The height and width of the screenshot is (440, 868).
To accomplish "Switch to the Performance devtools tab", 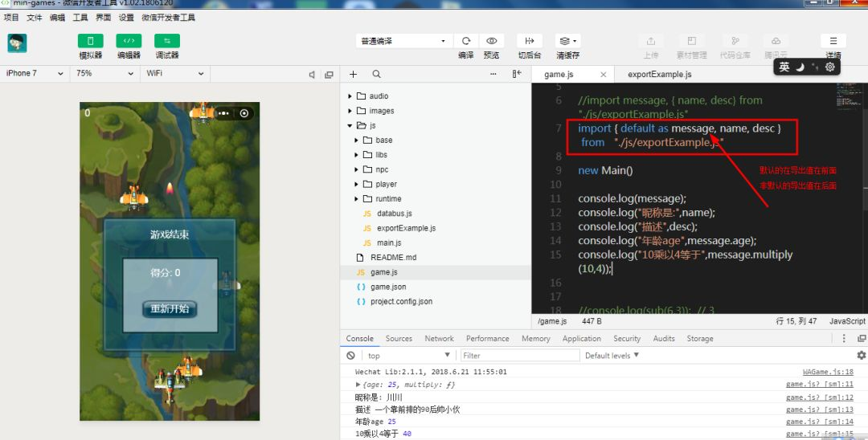I will (487, 338).
